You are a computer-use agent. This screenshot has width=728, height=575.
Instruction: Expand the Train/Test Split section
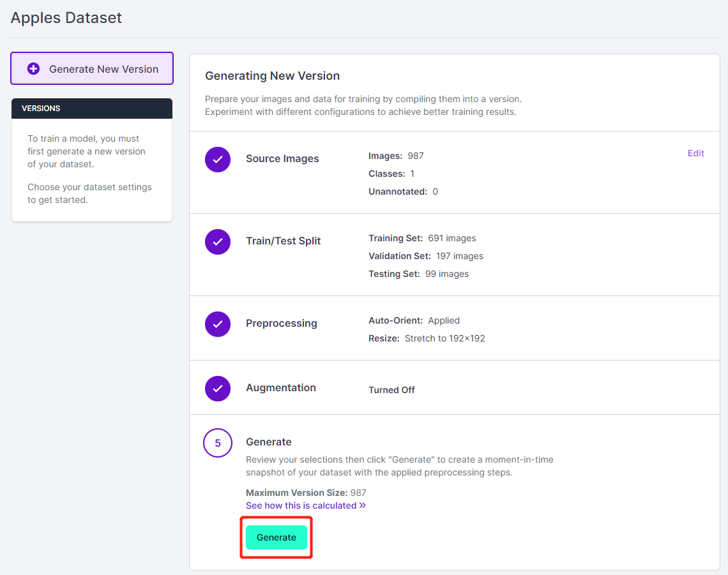[283, 241]
